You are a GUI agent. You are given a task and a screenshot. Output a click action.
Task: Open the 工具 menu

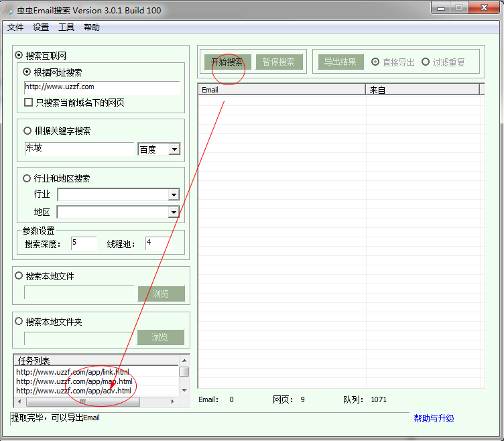click(x=66, y=27)
